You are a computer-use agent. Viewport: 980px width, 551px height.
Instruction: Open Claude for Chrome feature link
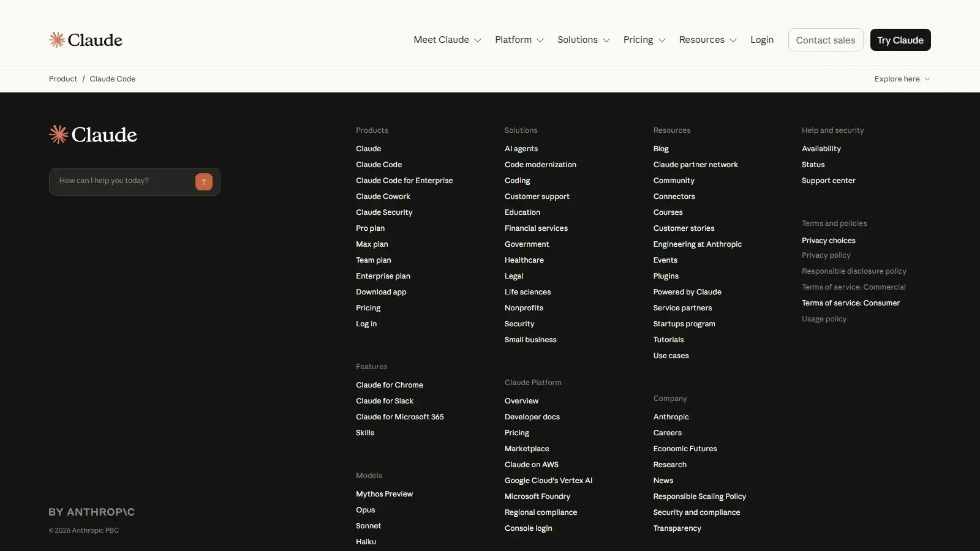pyautogui.click(x=390, y=385)
